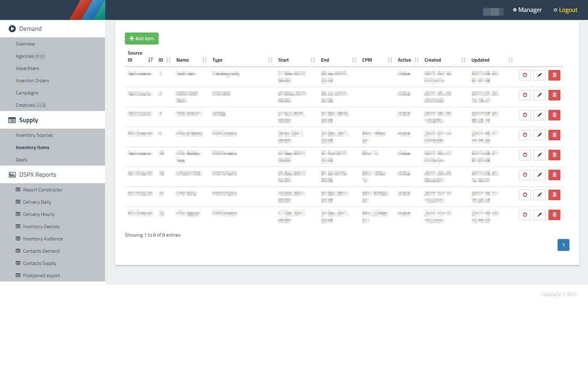Click the pencil edit icon in fifth row

click(539, 155)
